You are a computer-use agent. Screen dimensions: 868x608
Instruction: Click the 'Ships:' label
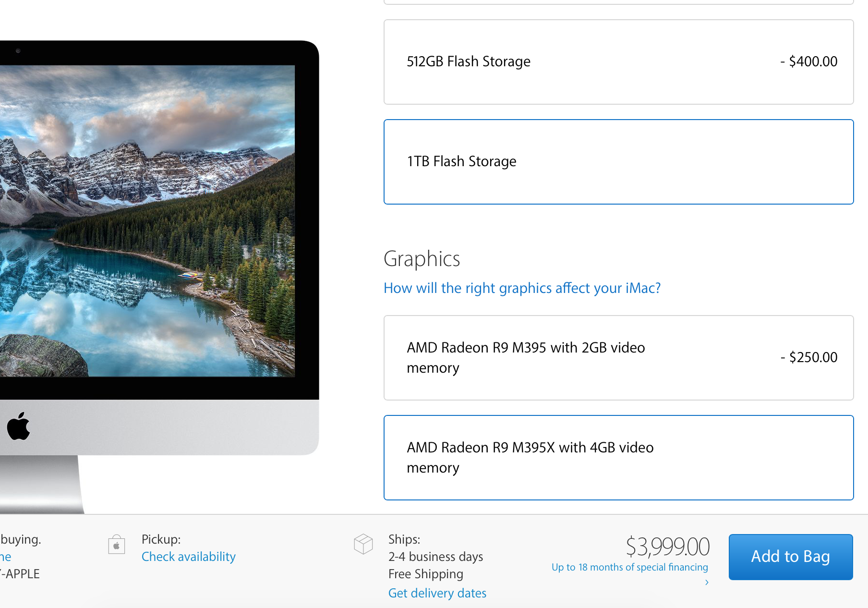click(404, 539)
